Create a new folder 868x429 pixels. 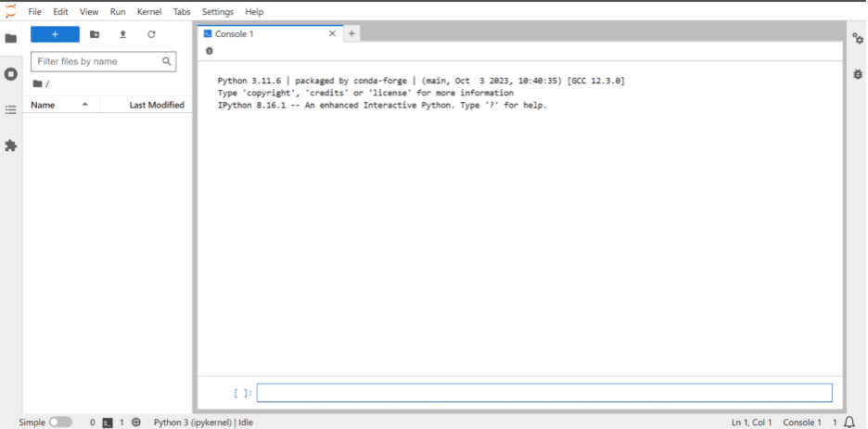tap(95, 34)
